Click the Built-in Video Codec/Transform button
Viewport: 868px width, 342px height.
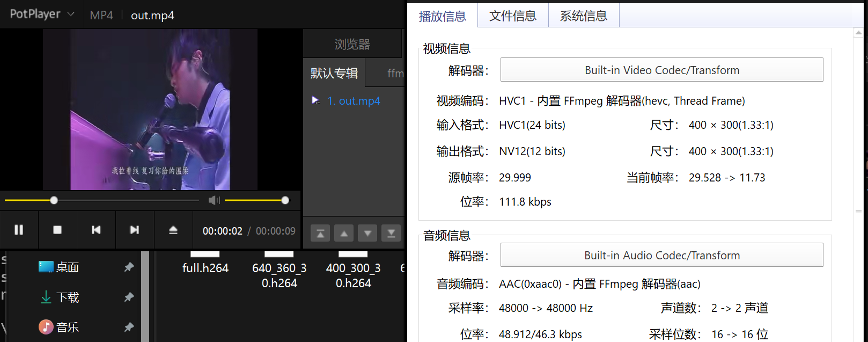661,70
